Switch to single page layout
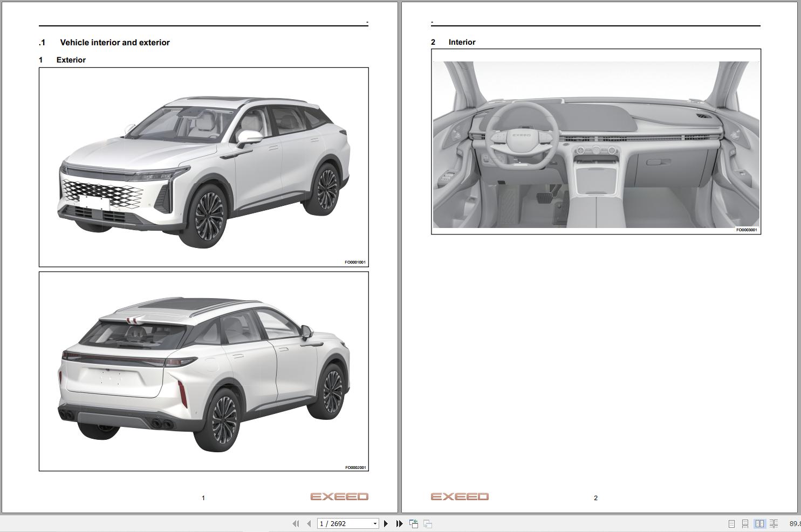Image resolution: width=801 pixels, height=532 pixels. (x=732, y=523)
